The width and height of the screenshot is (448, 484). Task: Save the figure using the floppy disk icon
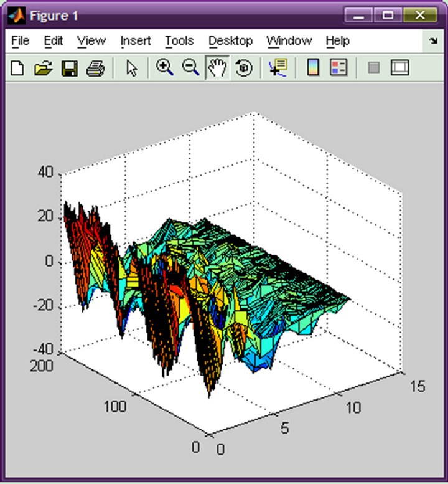68,68
